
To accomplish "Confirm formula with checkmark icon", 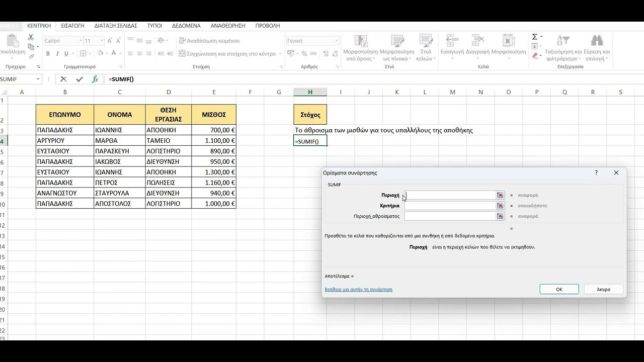I will pos(79,79).
